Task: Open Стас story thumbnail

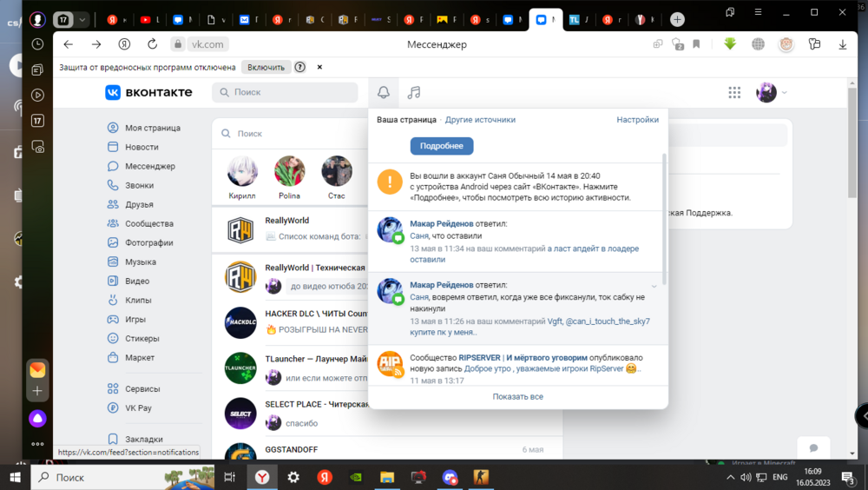Action: (337, 171)
